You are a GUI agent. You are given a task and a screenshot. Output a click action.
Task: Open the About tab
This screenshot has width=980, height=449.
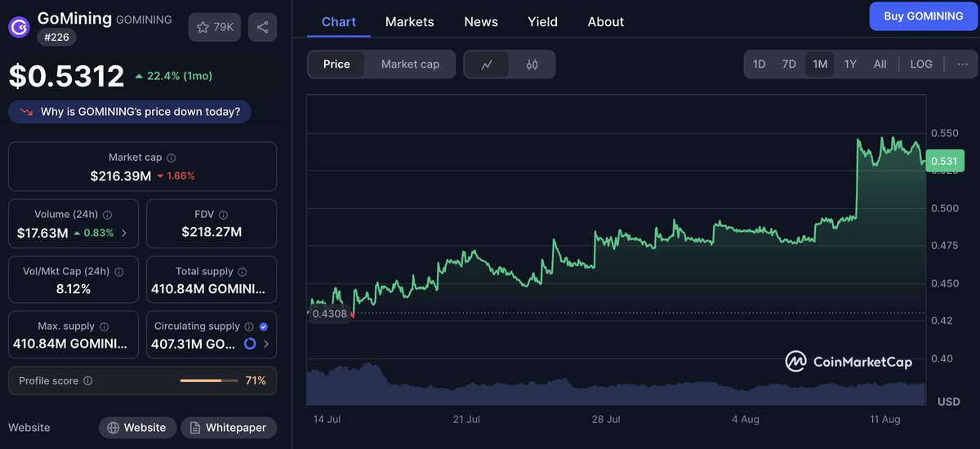[x=606, y=22]
